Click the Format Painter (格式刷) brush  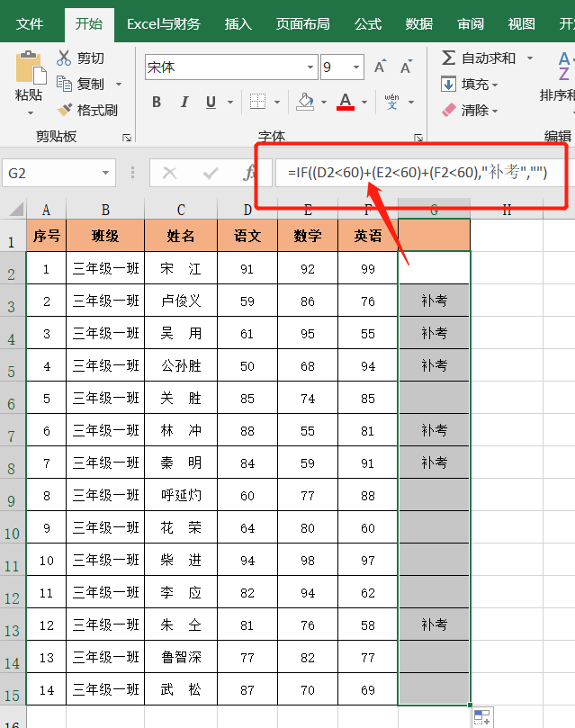65,110
